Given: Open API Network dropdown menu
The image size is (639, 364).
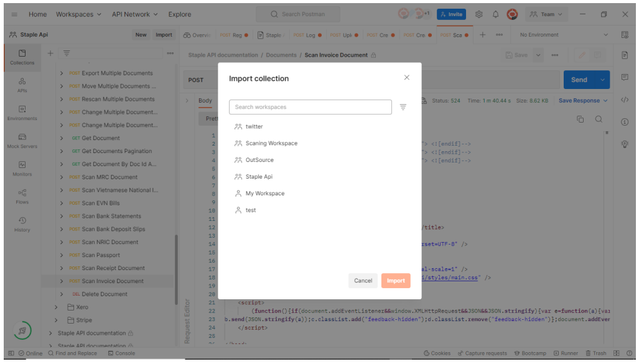Looking at the screenshot, I should [x=134, y=14].
